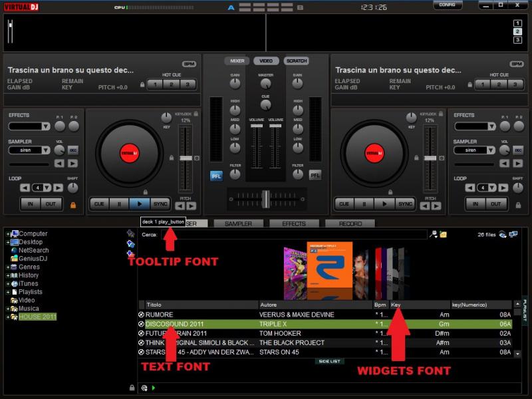
Task: Click the Cerca search field
Action: [x=294, y=235]
